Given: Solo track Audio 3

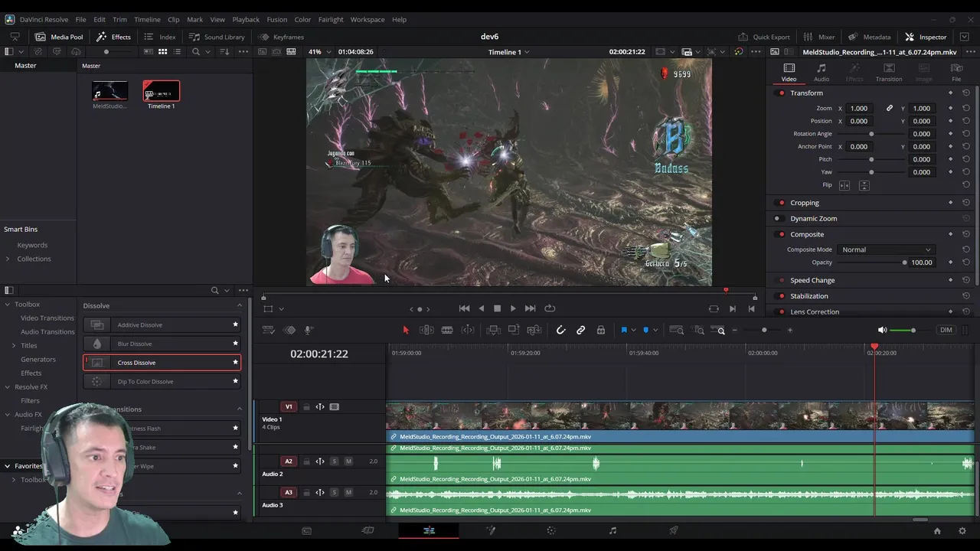Looking at the screenshot, I should click(x=334, y=492).
